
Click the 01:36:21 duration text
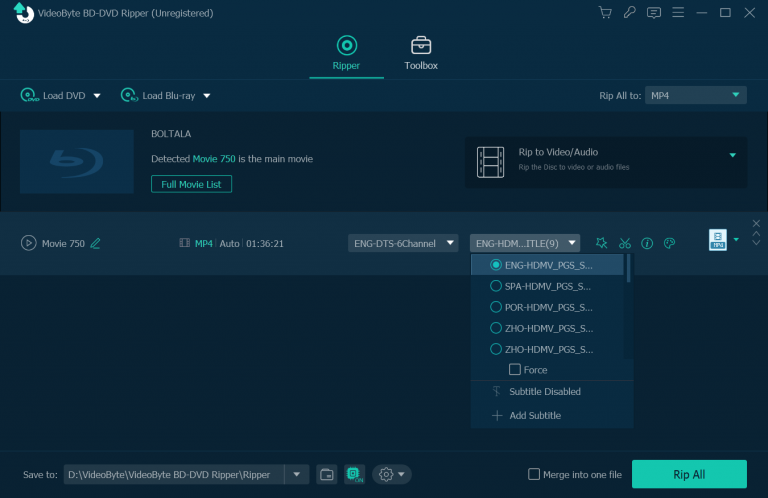[x=264, y=243]
